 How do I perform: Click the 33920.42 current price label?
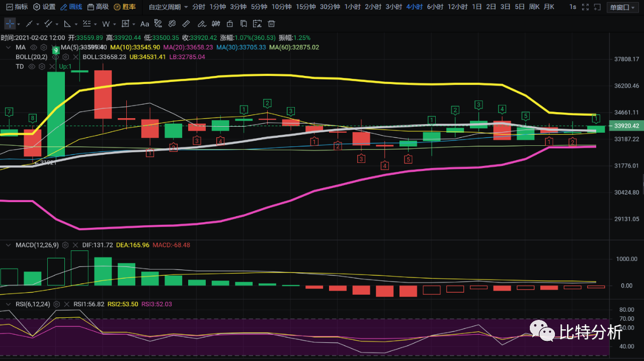pos(623,126)
